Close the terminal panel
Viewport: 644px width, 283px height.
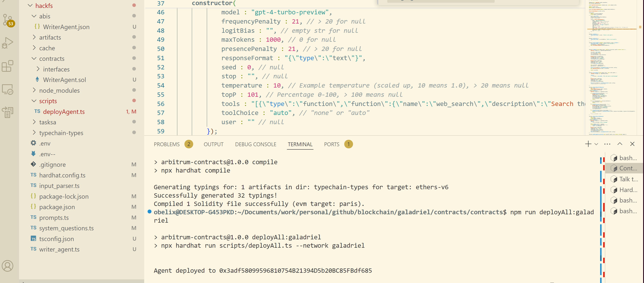point(632,144)
